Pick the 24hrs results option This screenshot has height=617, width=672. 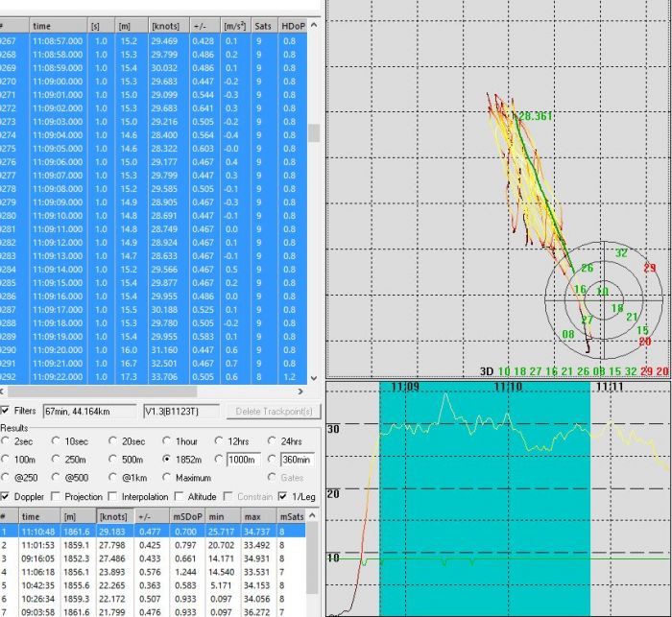coord(272,440)
